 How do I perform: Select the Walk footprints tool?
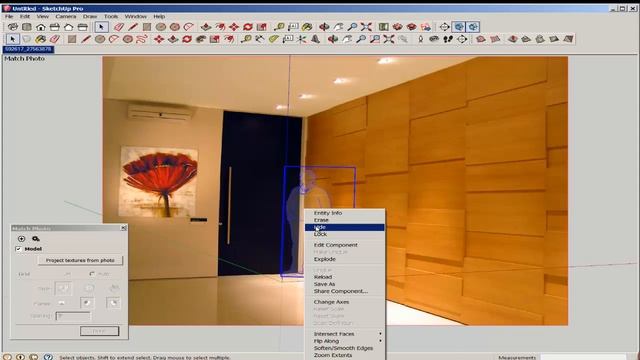pyautogui.click(x=448, y=39)
